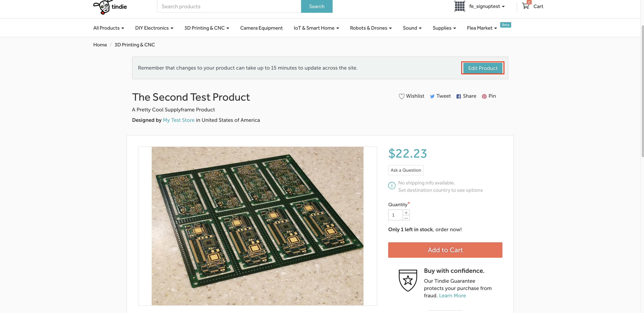This screenshot has width=644, height=313.
Task: Click the fe_signuptest avatar icon
Action: (x=460, y=6)
